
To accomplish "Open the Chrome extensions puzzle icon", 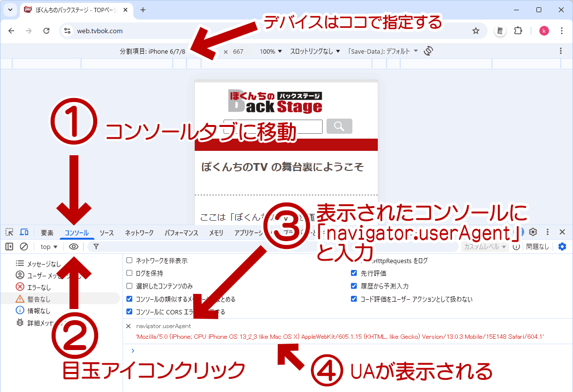I will coord(518,31).
